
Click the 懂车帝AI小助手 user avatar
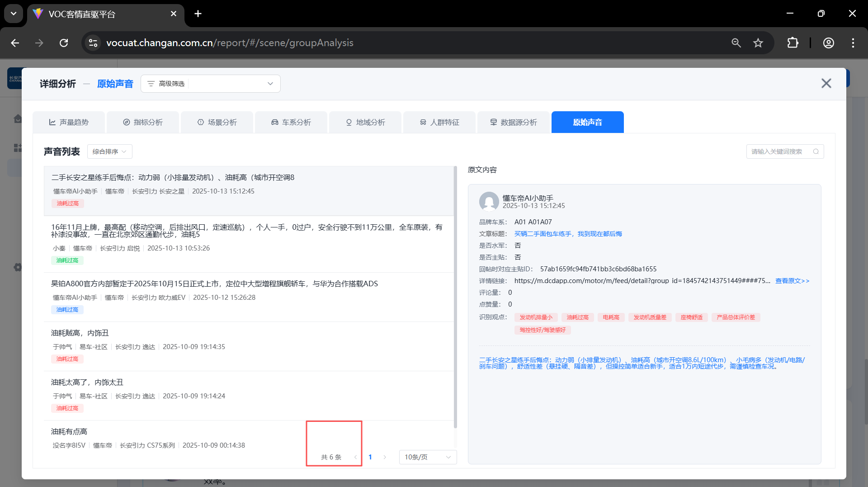[489, 202]
